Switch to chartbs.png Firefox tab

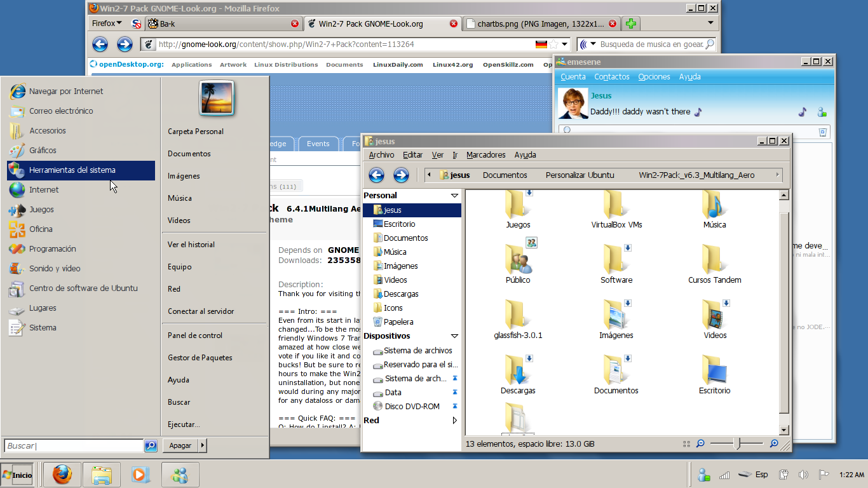click(541, 24)
